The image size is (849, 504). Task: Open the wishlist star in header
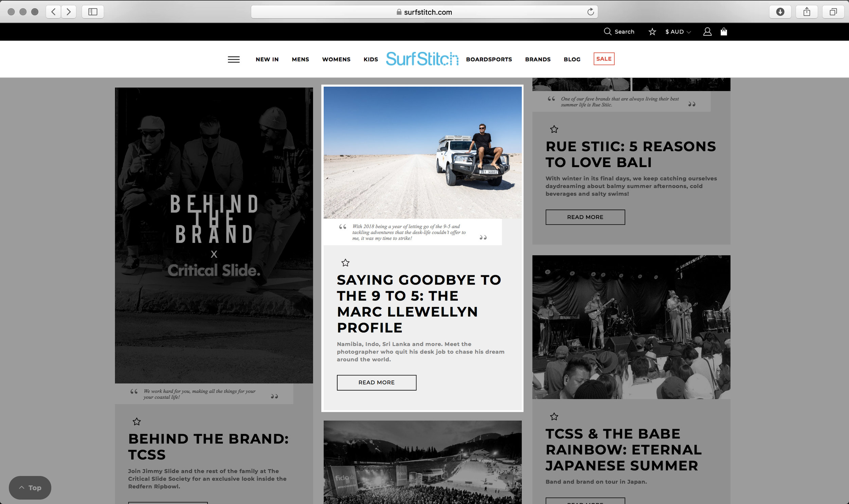[652, 32]
